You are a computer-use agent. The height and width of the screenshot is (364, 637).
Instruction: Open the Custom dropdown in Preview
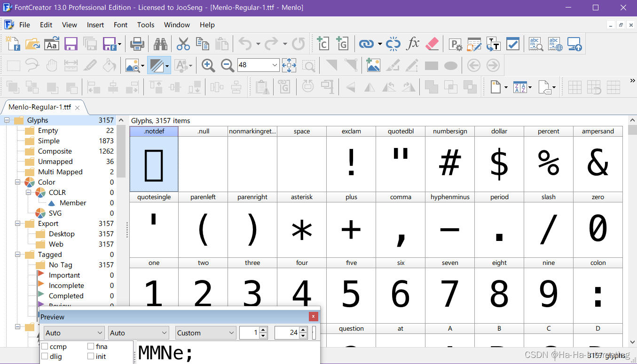[205, 333]
